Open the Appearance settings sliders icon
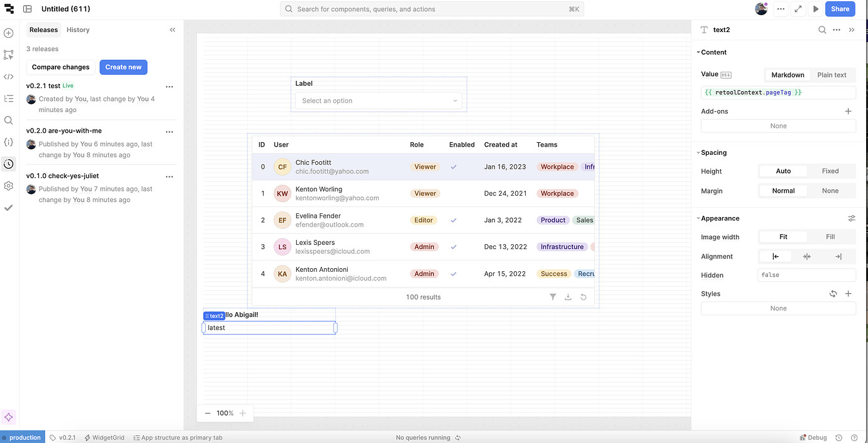 pyautogui.click(x=852, y=218)
